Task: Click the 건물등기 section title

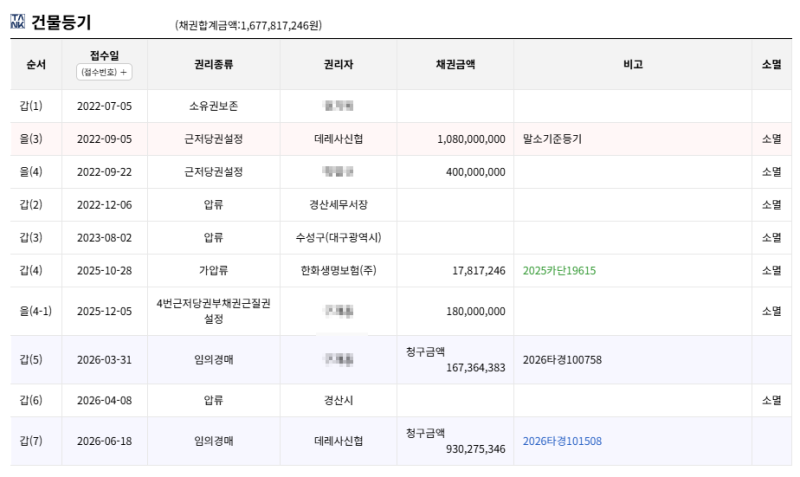Action: (x=61, y=22)
